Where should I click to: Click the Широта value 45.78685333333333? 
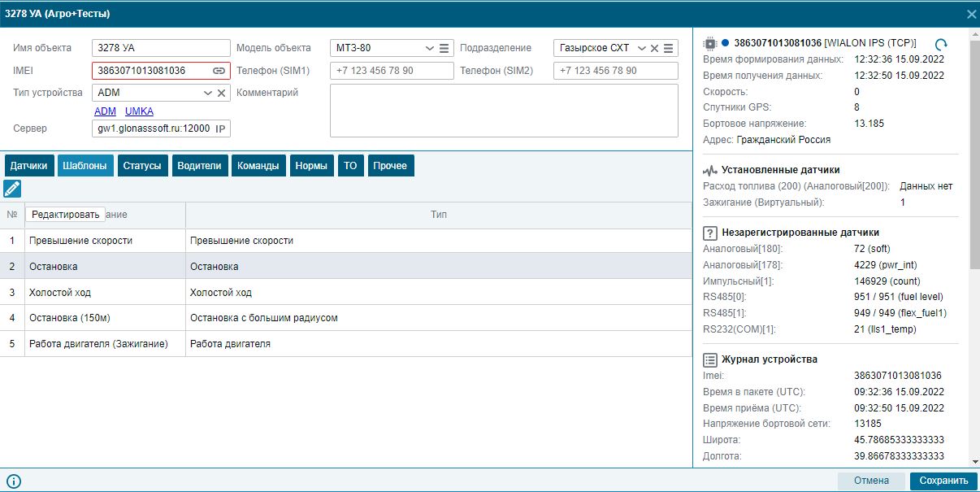point(900,440)
